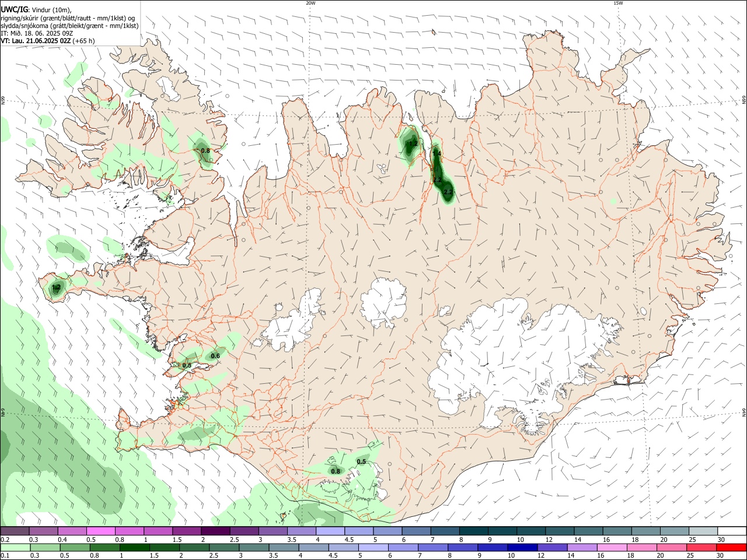The image size is (747, 560).
Task: Select the 'VT: Lau. 21.06.2025 02Z (+65 h)' line
Action: click(x=47, y=41)
